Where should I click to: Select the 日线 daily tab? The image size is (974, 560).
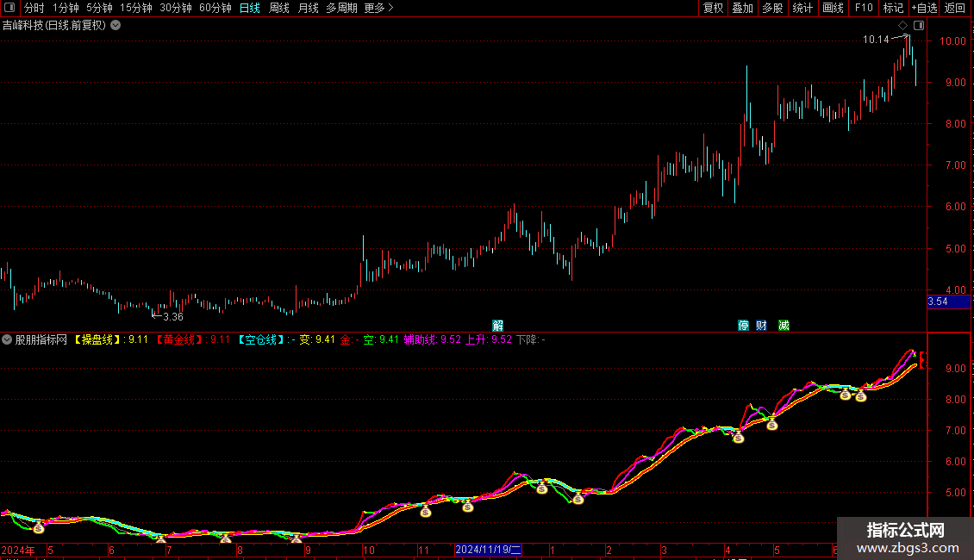(x=250, y=8)
